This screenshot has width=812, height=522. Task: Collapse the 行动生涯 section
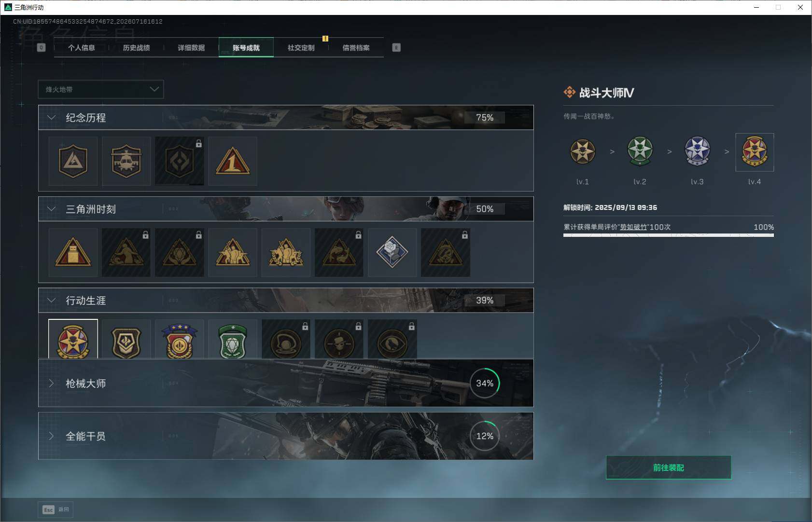pos(52,300)
